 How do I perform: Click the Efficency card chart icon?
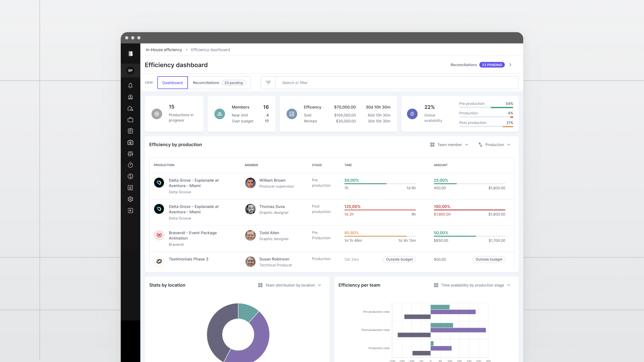[292, 114]
